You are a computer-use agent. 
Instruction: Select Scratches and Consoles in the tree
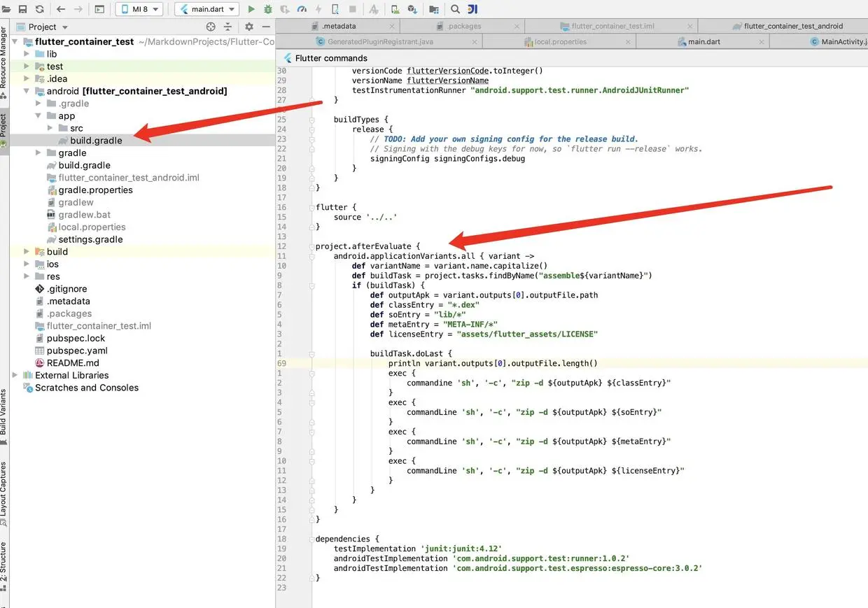[x=87, y=388]
